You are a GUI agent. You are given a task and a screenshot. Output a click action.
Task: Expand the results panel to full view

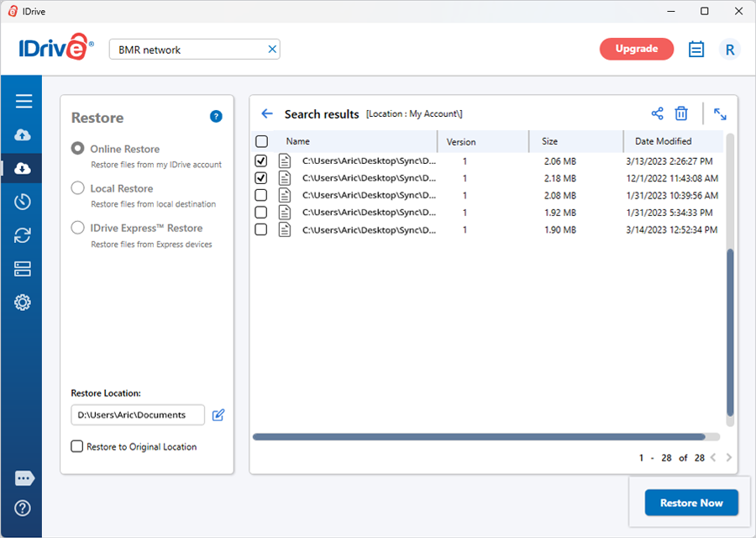point(720,113)
